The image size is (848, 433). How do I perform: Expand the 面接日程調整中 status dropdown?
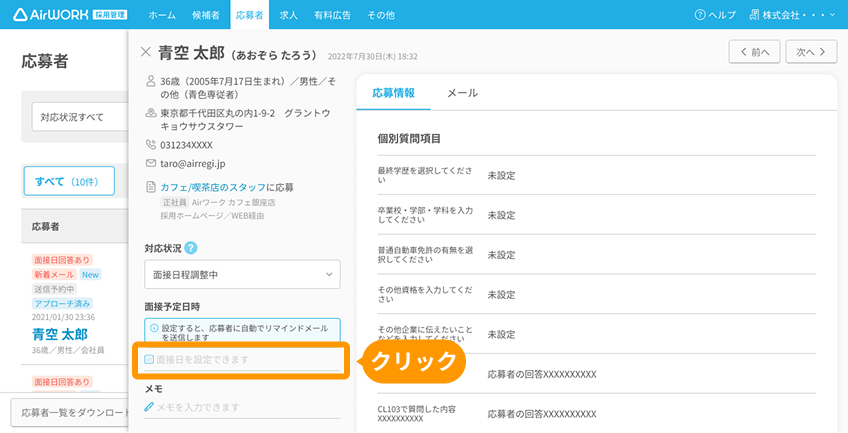(242, 275)
